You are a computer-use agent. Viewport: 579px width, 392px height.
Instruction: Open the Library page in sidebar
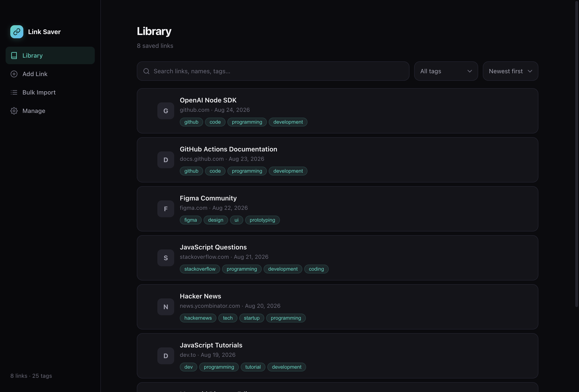tap(50, 56)
